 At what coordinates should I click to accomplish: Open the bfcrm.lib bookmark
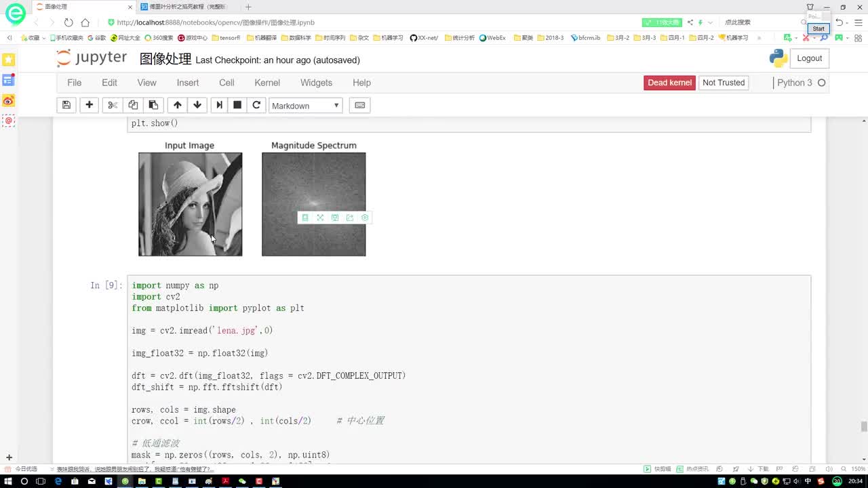[585, 38]
